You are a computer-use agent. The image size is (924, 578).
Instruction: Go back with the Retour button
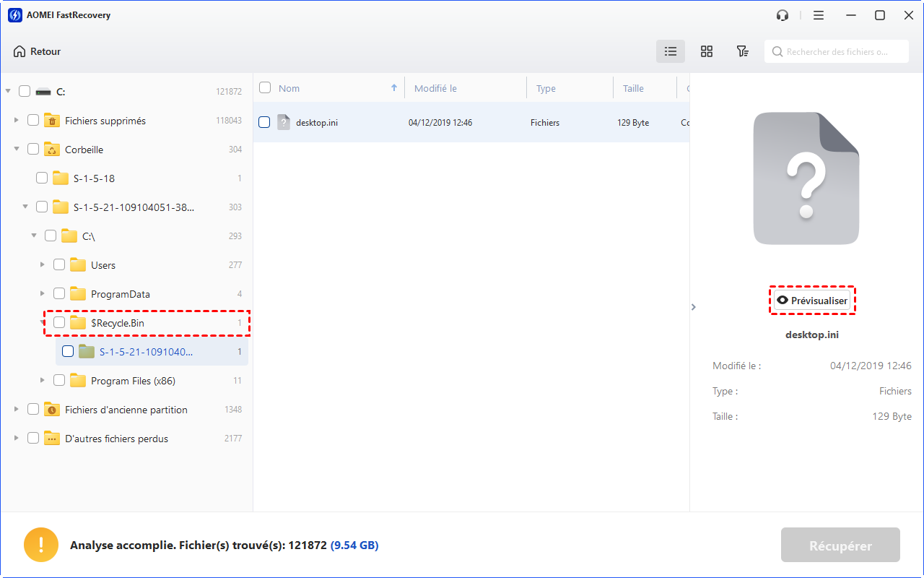click(37, 51)
